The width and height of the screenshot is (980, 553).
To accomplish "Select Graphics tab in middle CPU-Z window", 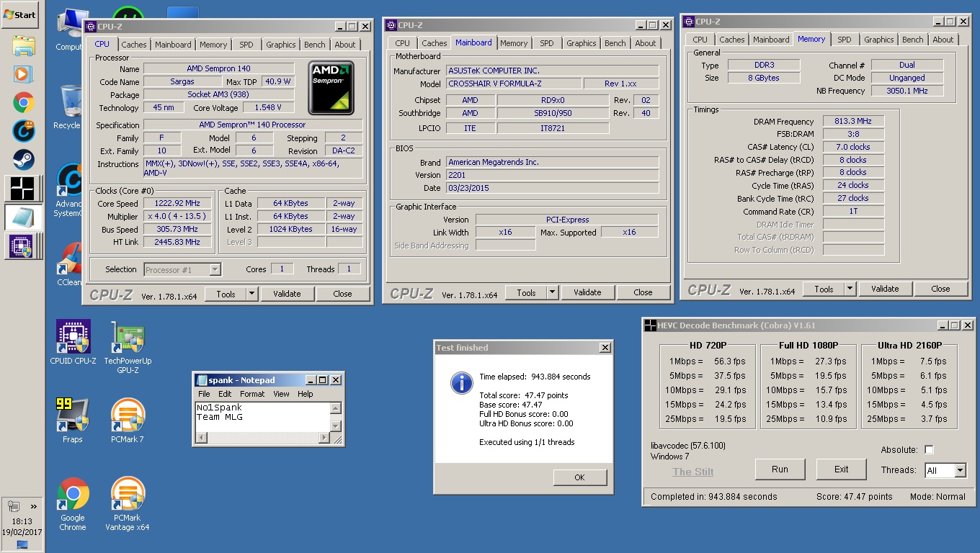I will click(581, 43).
